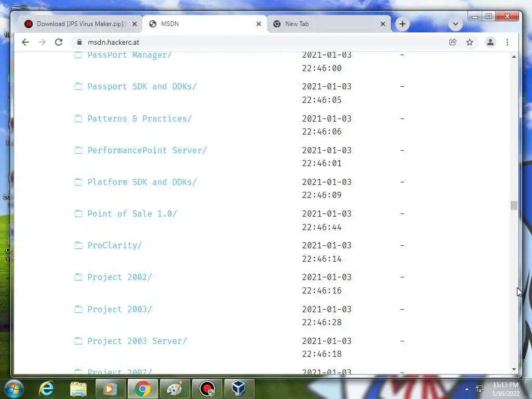Open the PassPort Manager/ folder link
The image size is (532, 399).
coord(129,55)
